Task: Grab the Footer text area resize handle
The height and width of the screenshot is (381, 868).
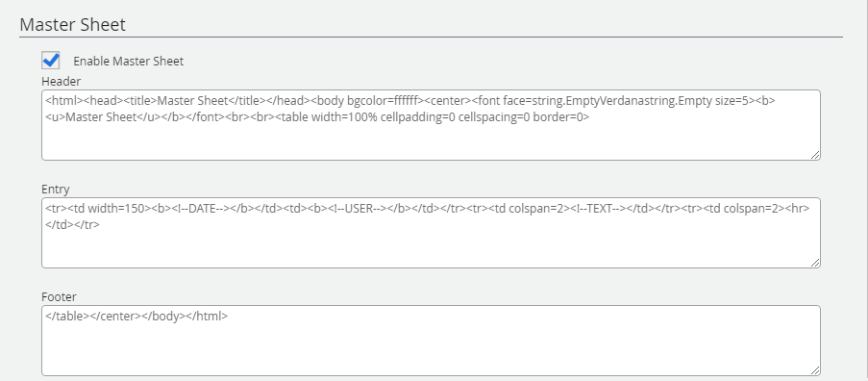Action: click(815, 371)
